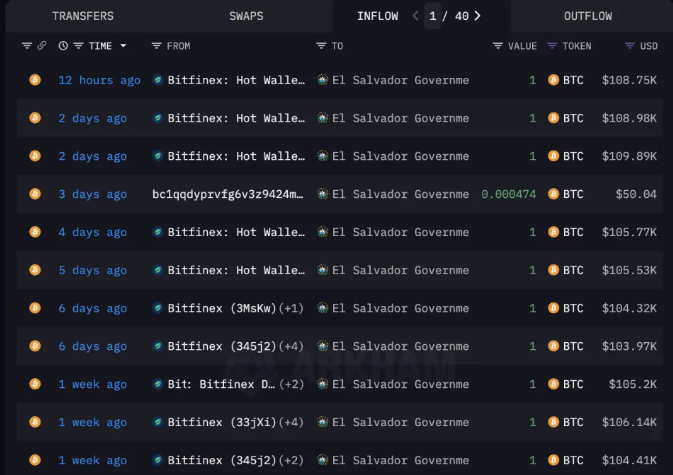
Task: Click Bitfinex leaf icon in $105.53K row
Action: pos(158,270)
